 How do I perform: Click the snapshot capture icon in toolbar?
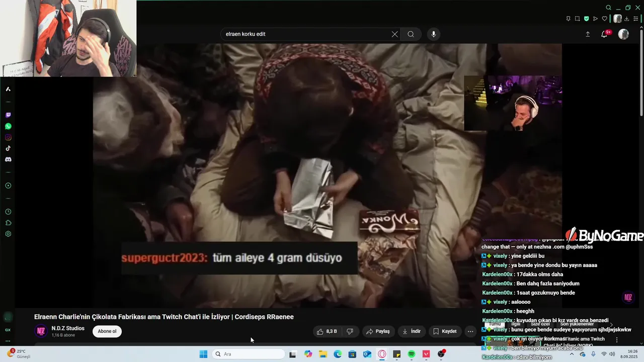577,19
